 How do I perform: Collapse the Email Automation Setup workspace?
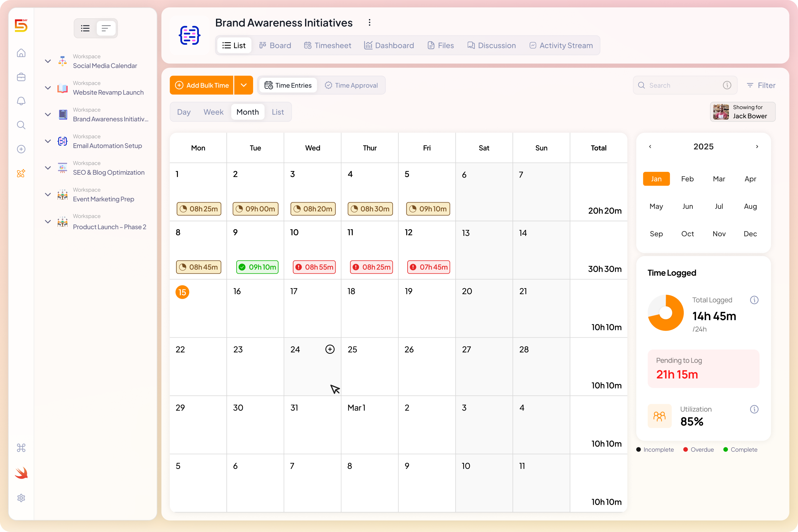click(x=48, y=141)
